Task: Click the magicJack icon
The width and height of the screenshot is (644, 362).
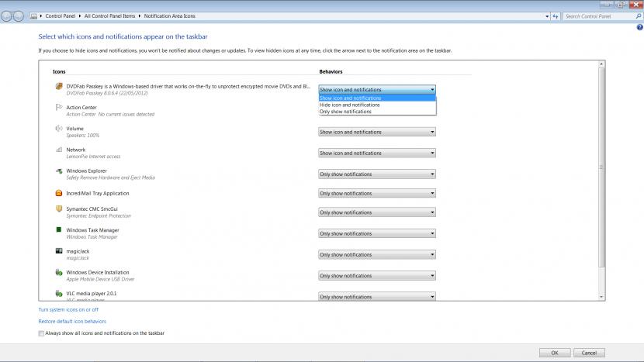Action: pos(59,251)
